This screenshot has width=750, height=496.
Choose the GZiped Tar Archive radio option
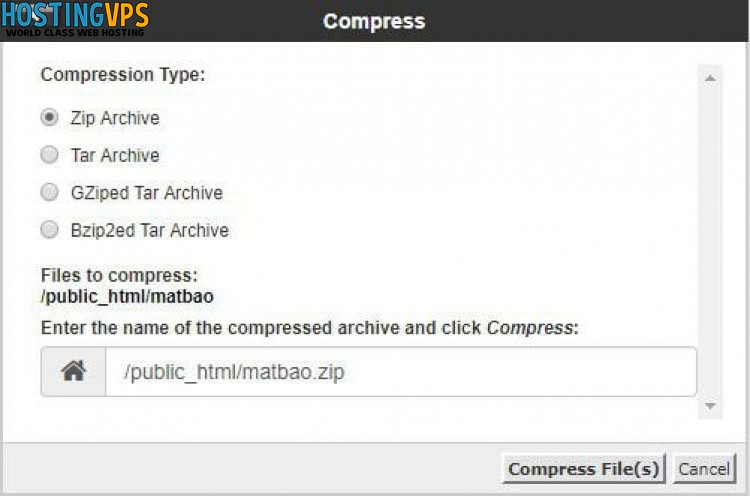pyautogui.click(x=49, y=192)
